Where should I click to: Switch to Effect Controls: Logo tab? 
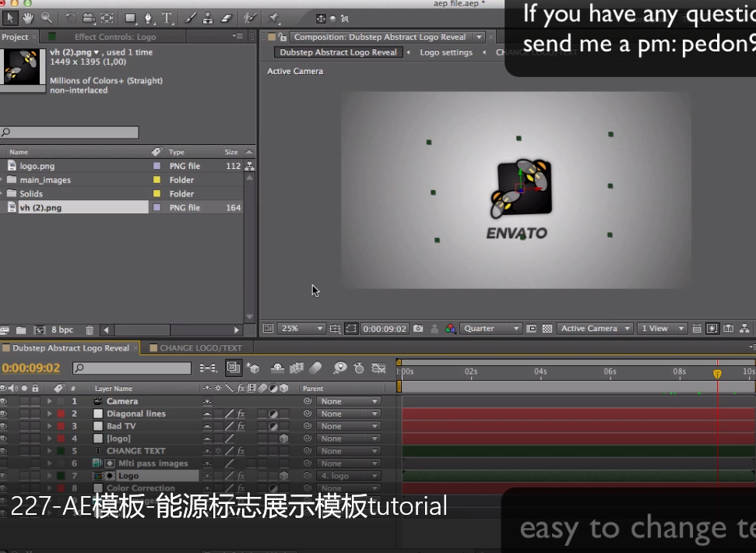[114, 37]
